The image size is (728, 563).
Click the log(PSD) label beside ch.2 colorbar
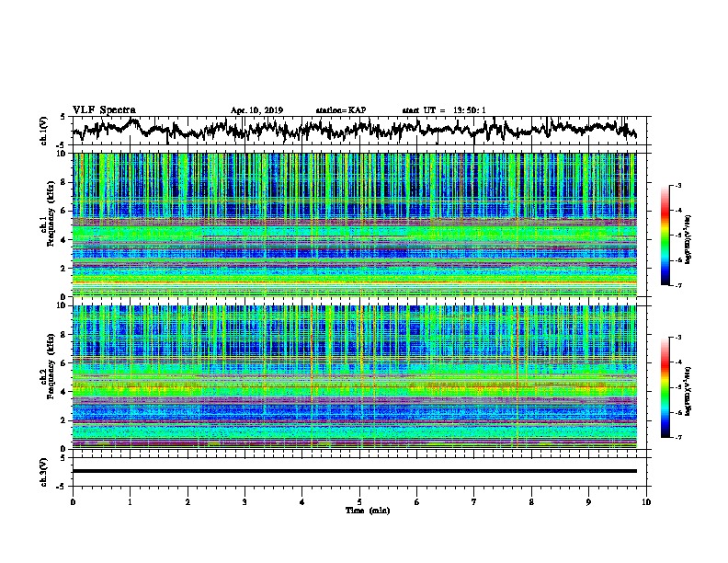[x=688, y=391]
